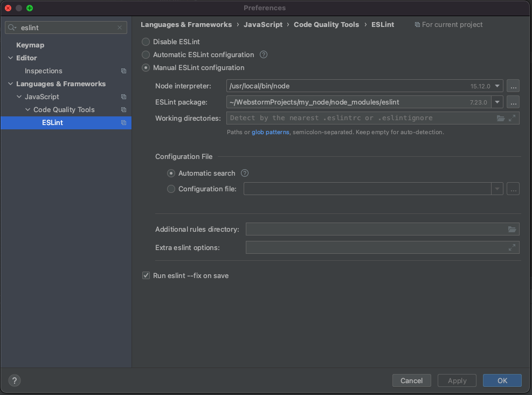Open the glob patterns link
532x395 pixels.
[271, 132]
